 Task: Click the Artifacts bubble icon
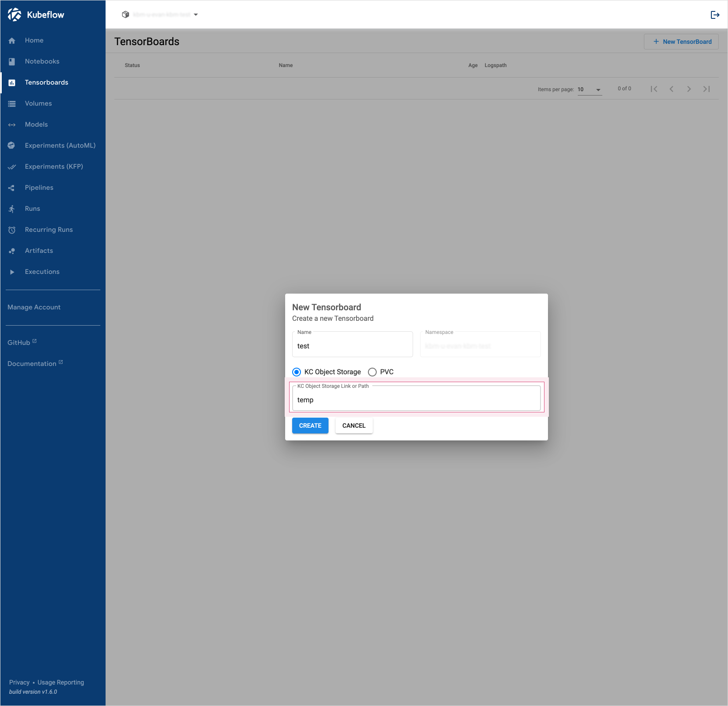tap(12, 251)
